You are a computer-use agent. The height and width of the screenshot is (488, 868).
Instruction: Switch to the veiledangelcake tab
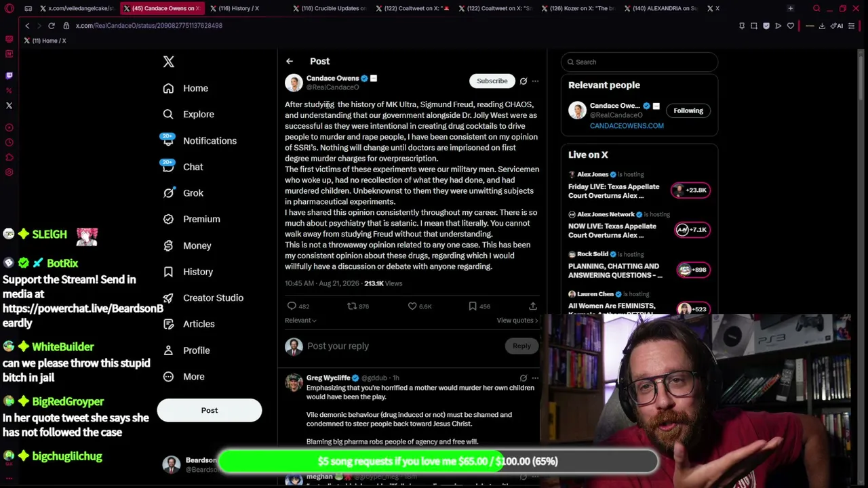77,8
